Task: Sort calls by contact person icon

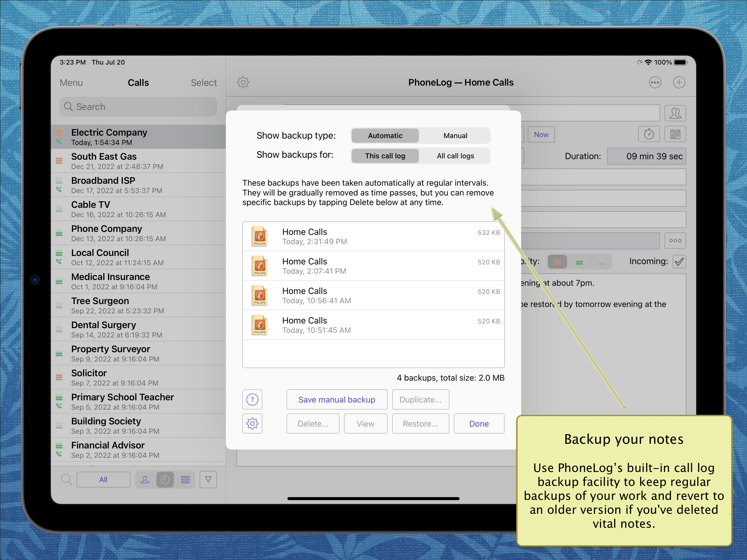Action: tap(145, 480)
